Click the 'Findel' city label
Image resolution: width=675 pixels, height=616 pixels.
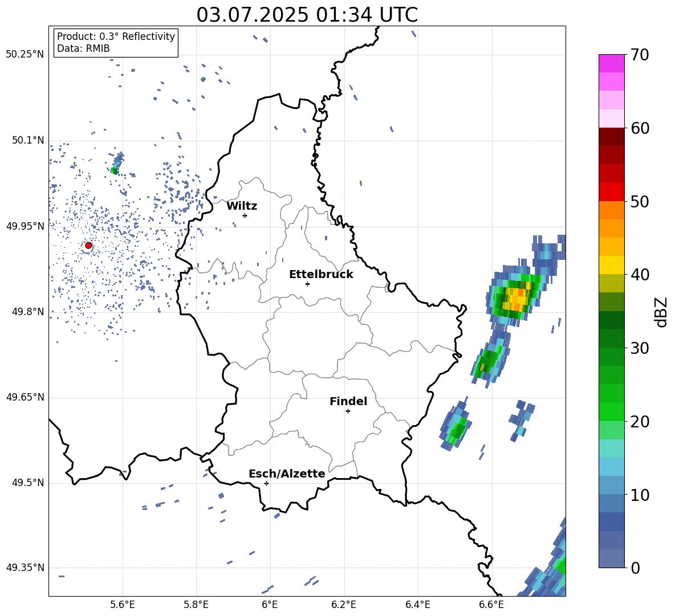pos(348,401)
